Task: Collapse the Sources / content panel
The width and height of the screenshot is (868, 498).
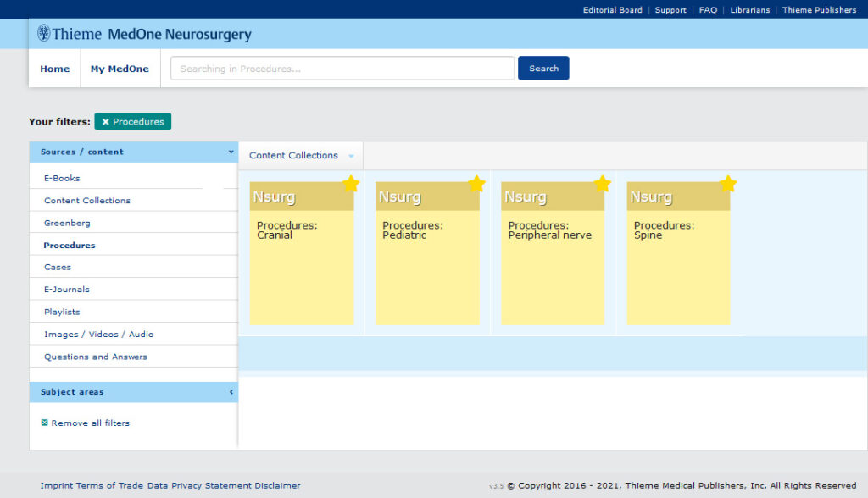Action: 229,152
